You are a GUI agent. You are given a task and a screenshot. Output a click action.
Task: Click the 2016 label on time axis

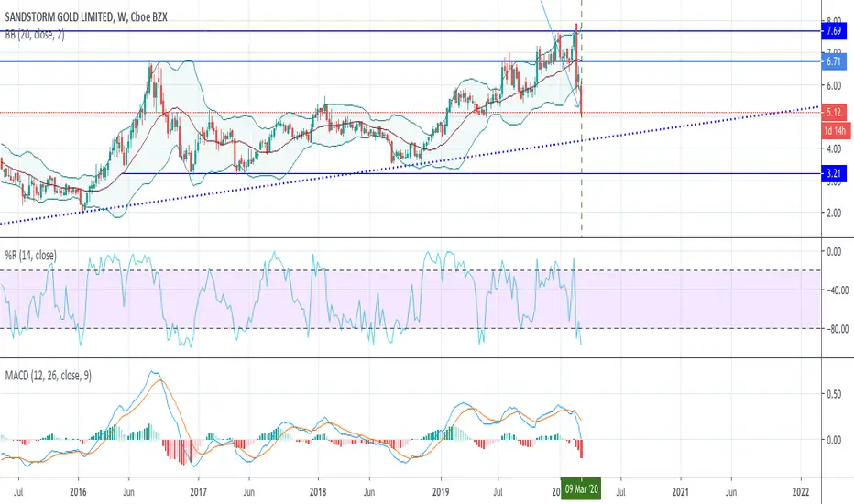pos(78,492)
